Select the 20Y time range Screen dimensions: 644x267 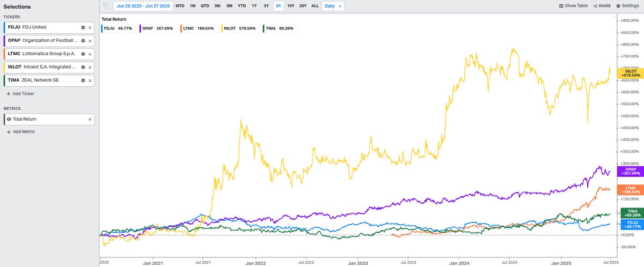303,6
